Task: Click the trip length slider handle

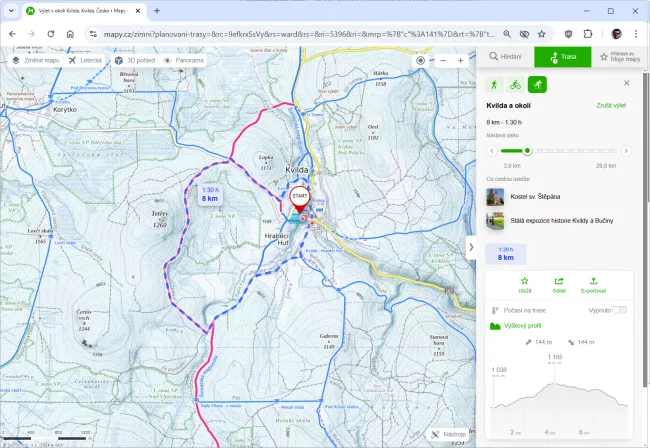Action: click(x=527, y=151)
